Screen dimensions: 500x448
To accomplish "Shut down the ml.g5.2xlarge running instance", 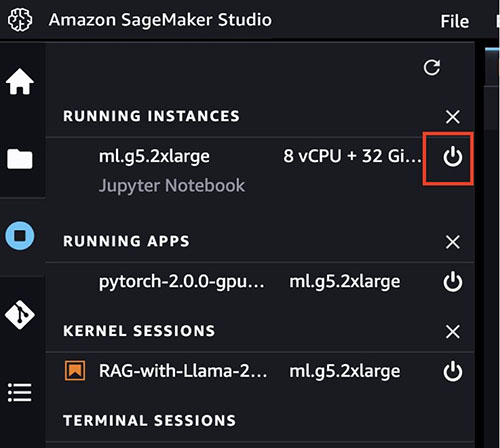I will click(x=453, y=156).
